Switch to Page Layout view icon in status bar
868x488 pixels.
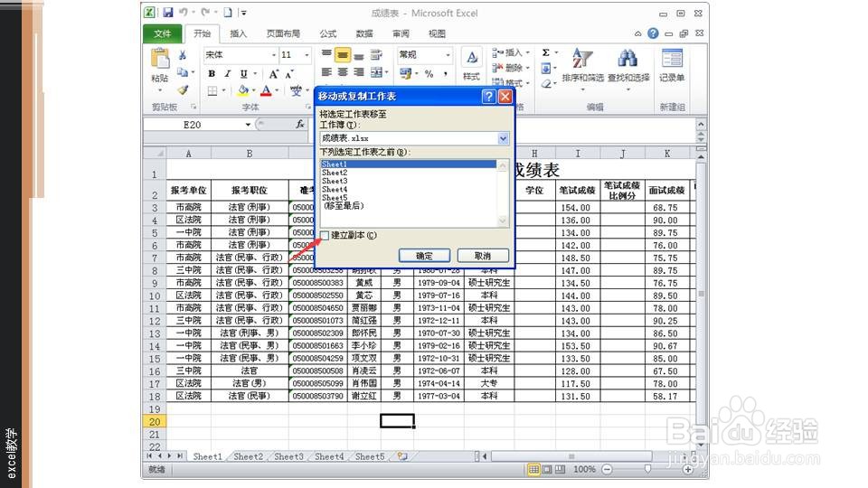pyautogui.click(x=547, y=469)
